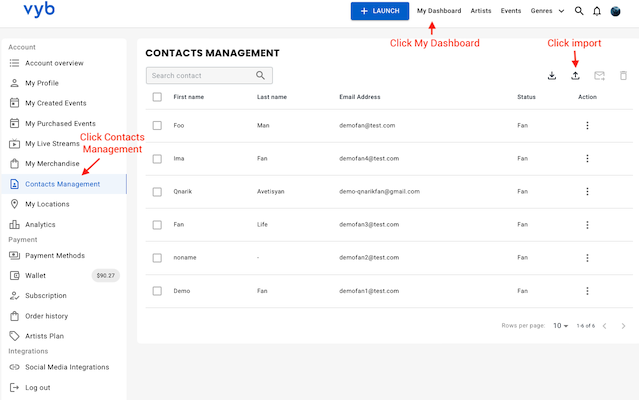Open action menu for Foo Man row
The image size is (639, 400).
[587, 125]
